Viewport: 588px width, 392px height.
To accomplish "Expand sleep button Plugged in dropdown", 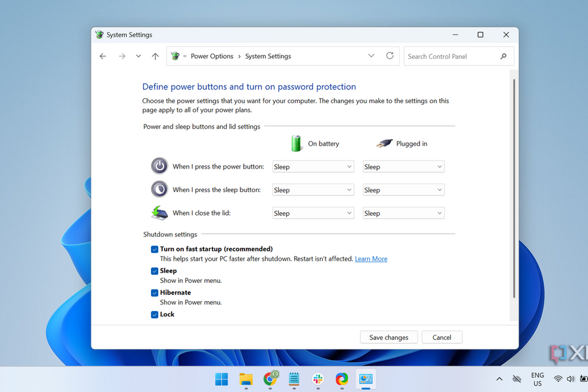I will (x=403, y=190).
